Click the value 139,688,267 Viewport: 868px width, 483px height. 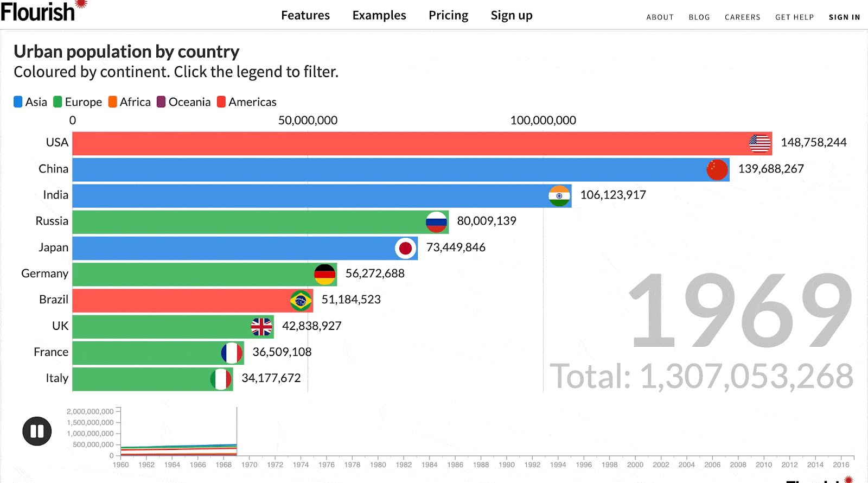771,169
